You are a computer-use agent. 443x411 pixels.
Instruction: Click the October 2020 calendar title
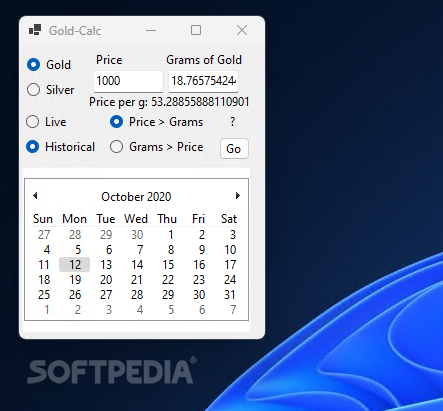tap(136, 197)
